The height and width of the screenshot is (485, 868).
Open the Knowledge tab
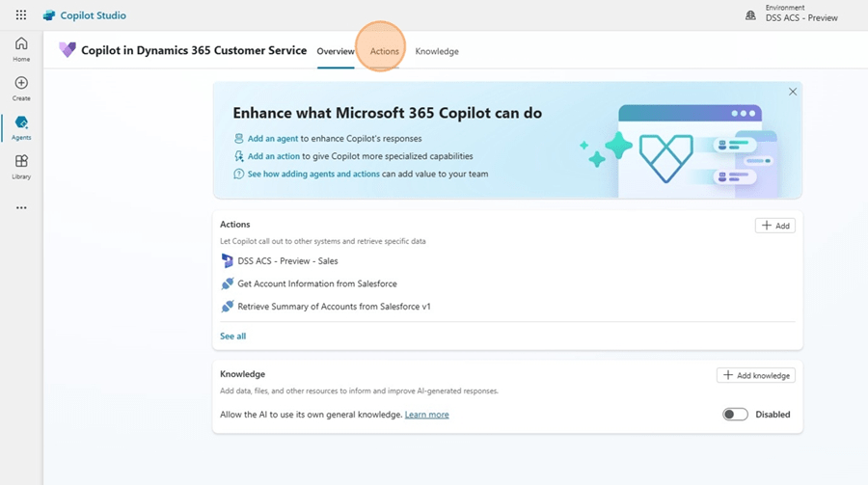pyautogui.click(x=437, y=51)
